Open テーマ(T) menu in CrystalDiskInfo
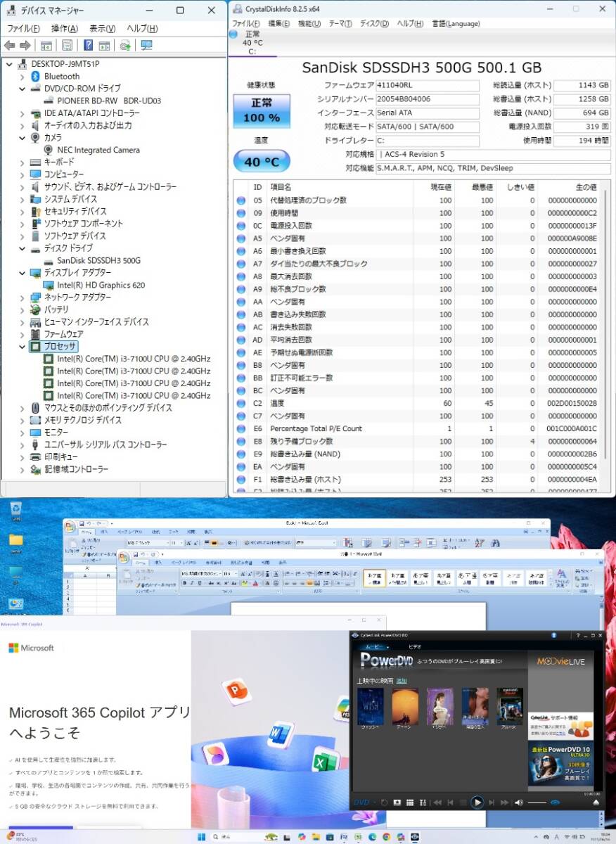616x844 pixels. click(x=340, y=23)
